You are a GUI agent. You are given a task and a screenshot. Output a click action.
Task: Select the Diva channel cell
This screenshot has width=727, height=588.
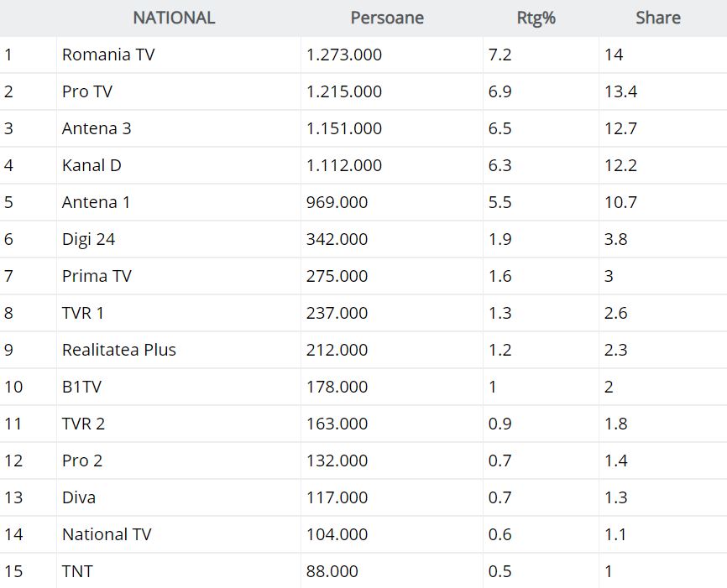point(79,497)
